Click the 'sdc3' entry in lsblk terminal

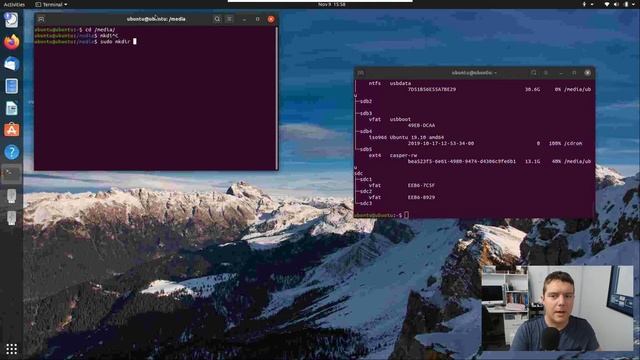[366, 203]
